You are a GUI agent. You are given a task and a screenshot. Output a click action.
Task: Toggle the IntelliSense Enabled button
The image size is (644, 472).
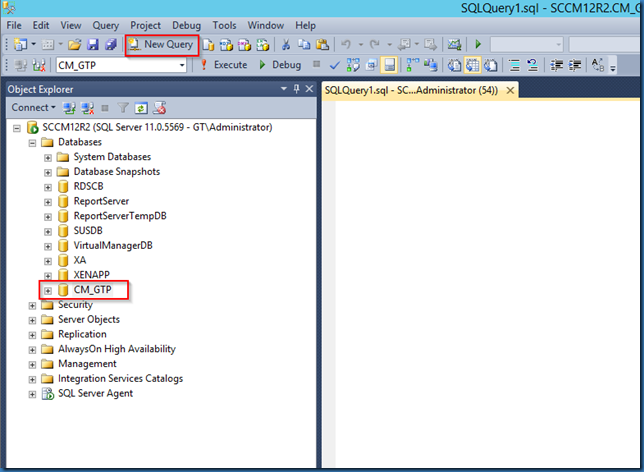click(389, 65)
